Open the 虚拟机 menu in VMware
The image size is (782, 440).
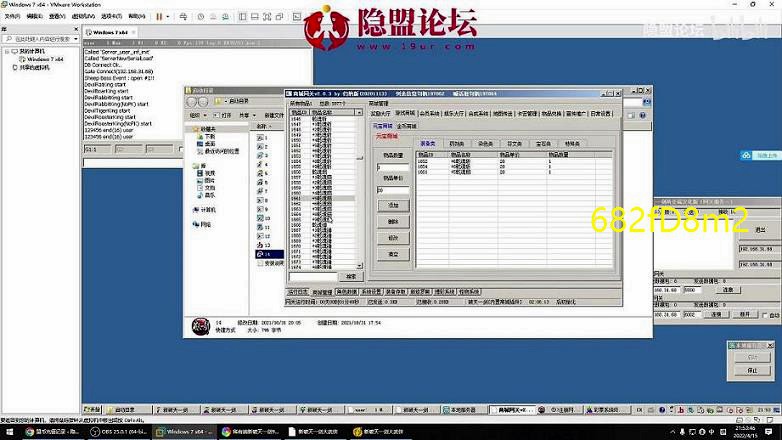pos(83,16)
